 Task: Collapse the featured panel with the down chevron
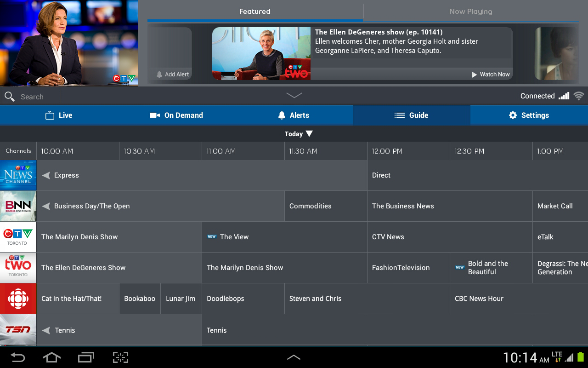point(294,96)
